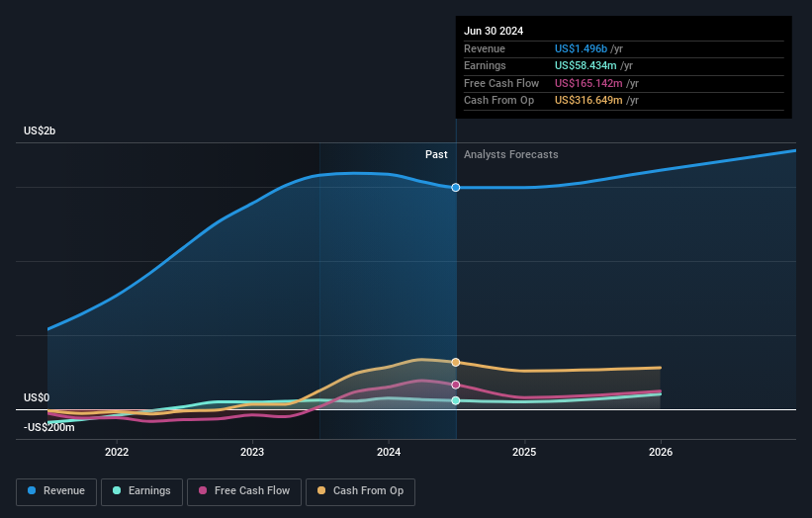This screenshot has height=518, width=812.
Task: Click the 2022 axis label
Action: point(117,452)
